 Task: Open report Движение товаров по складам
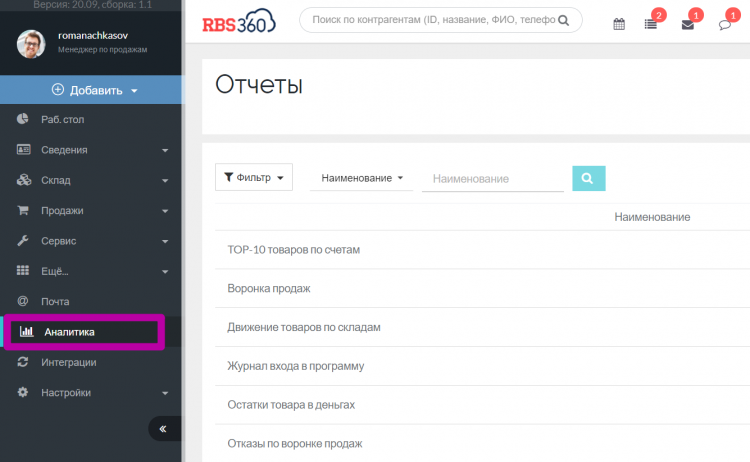[304, 327]
